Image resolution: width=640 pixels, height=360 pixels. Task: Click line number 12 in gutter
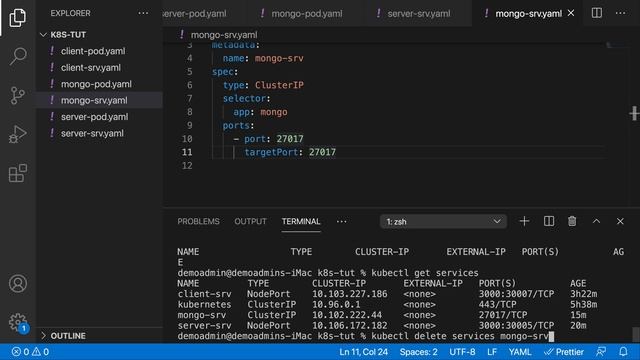(187, 165)
